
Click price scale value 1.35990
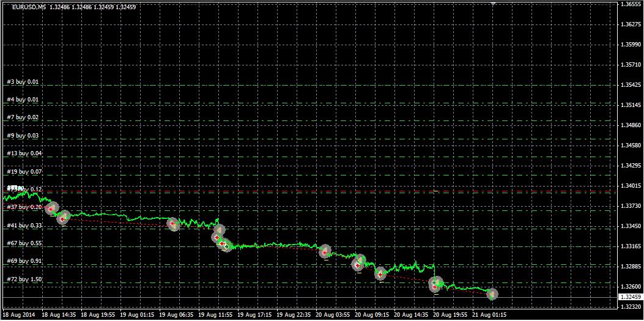click(x=631, y=45)
